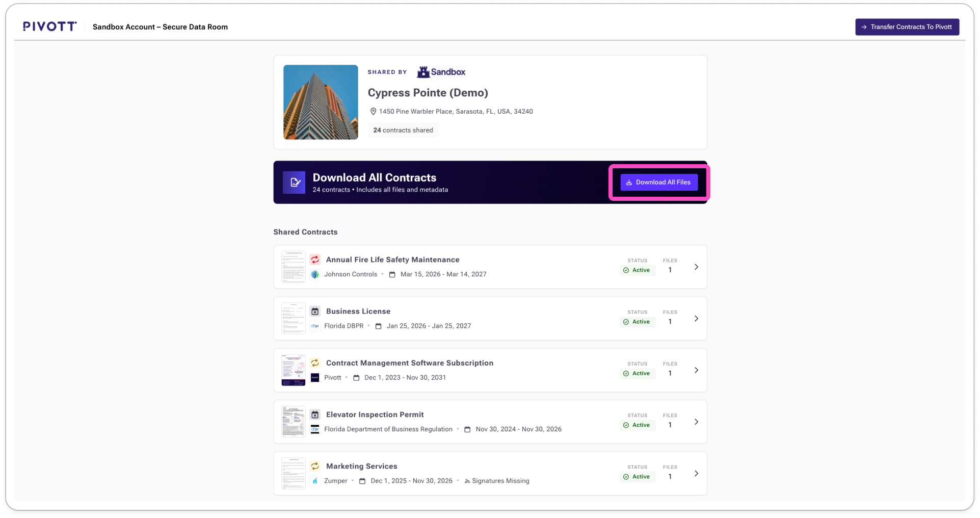This screenshot has height=518, width=980.
Task: Click the Download All Files button
Action: 659,182
